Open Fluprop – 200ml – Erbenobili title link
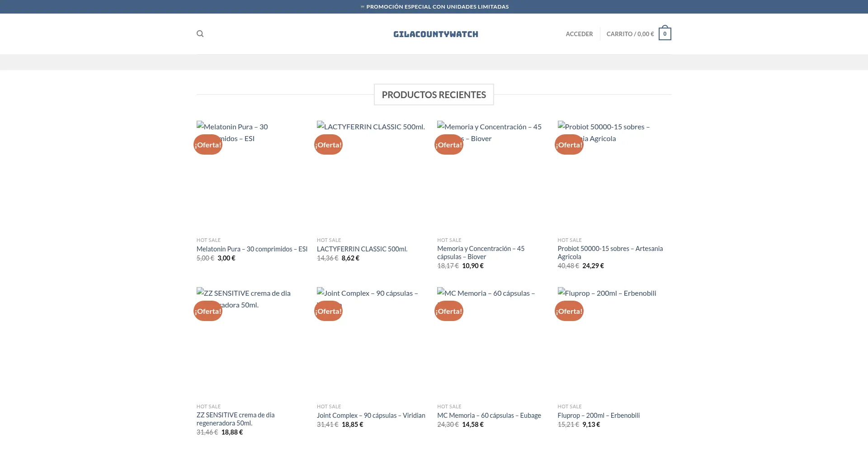868x449 pixels. pos(598,416)
